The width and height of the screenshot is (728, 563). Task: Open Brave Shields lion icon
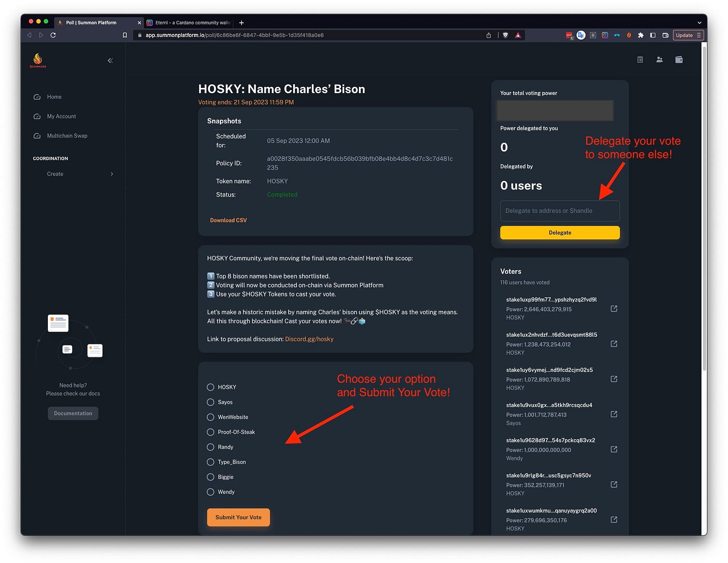(x=505, y=35)
